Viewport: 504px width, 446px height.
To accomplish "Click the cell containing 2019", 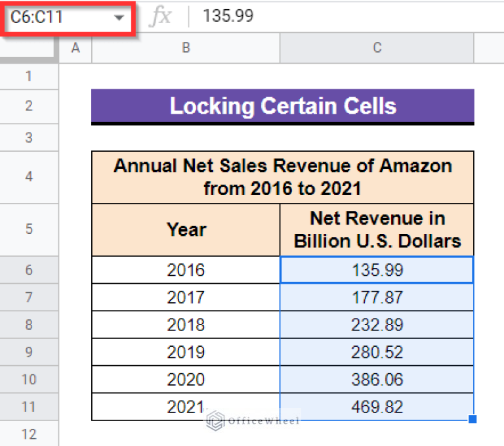I will (x=186, y=351).
